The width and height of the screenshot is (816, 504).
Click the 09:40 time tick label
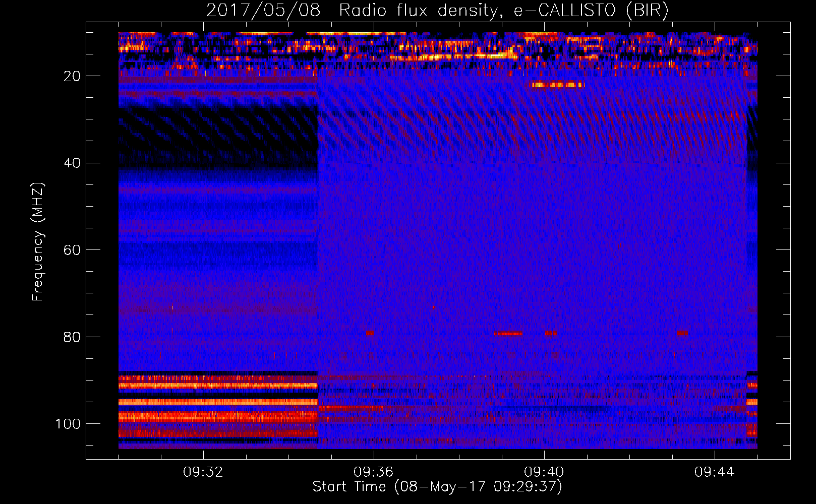(x=544, y=472)
